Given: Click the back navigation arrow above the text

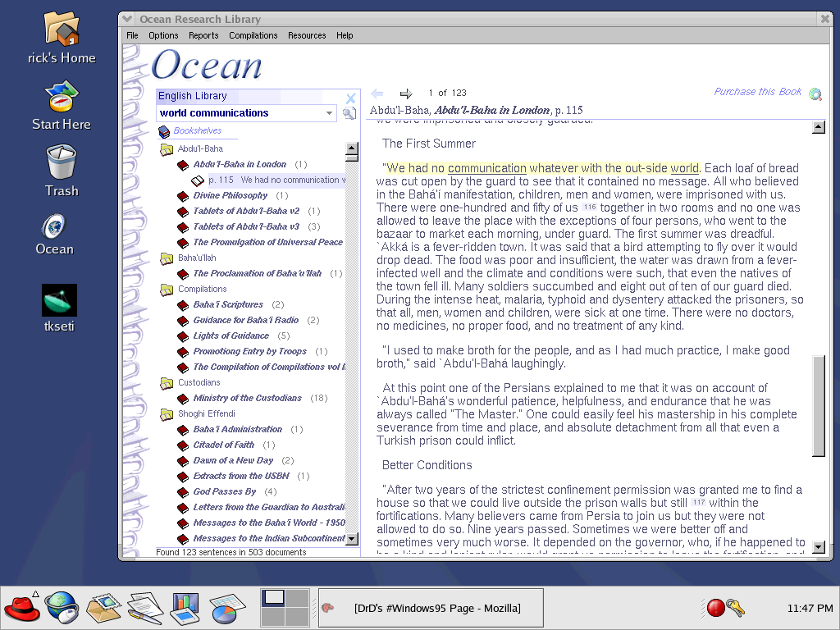Looking at the screenshot, I should pyautogui.click(x=376, y=93).
